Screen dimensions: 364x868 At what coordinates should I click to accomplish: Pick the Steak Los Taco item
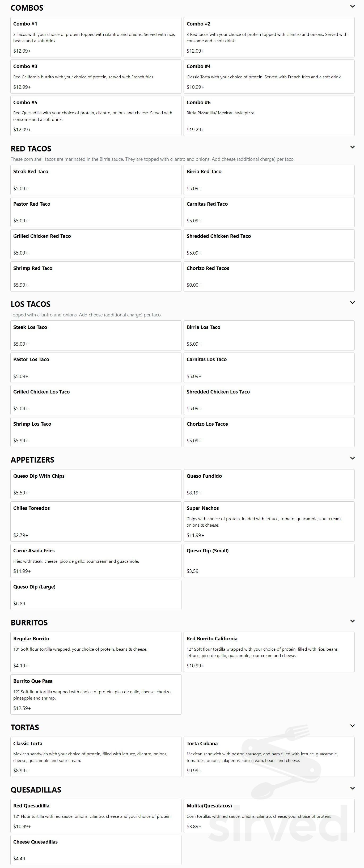(96, 335)
